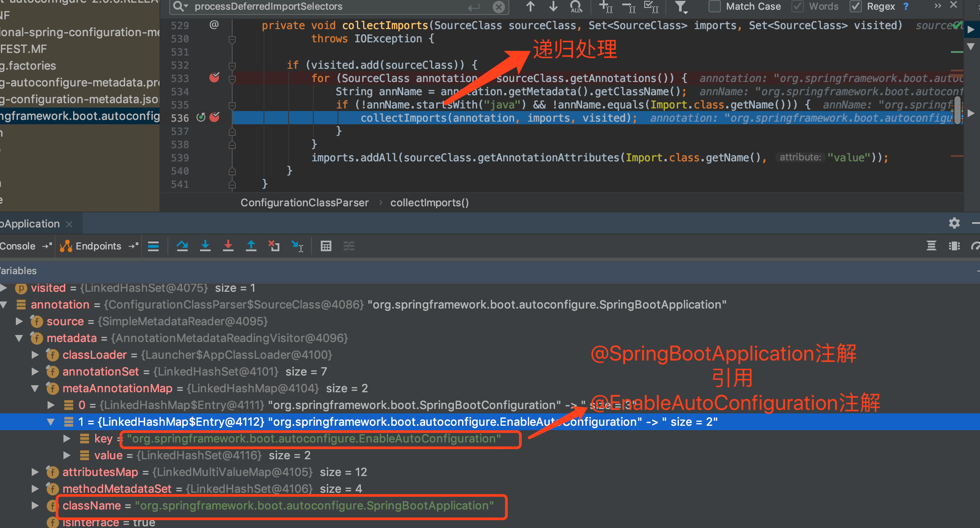The image size is (980, 528).
Task: Click collectImports() breadcrumb
Action: (430, 203)
